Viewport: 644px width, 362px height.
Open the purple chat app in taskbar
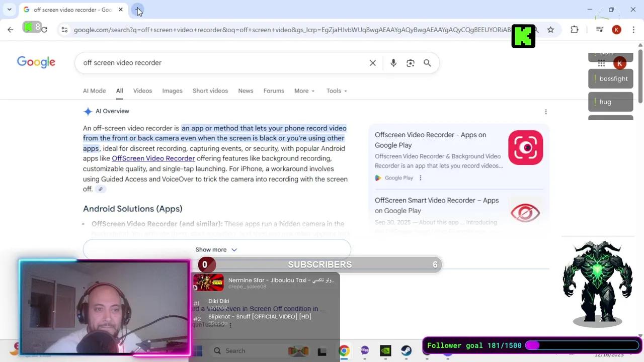pos(365,351)
